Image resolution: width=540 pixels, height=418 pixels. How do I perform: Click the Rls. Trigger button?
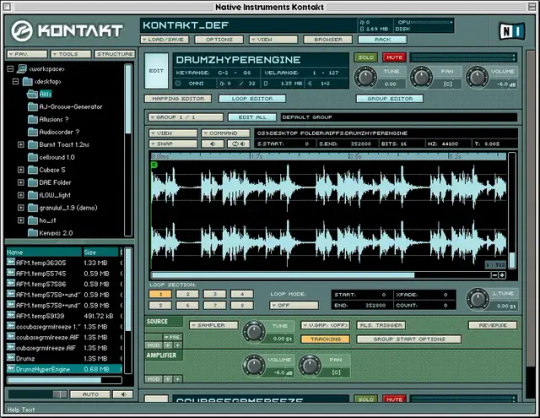point(381,325)
